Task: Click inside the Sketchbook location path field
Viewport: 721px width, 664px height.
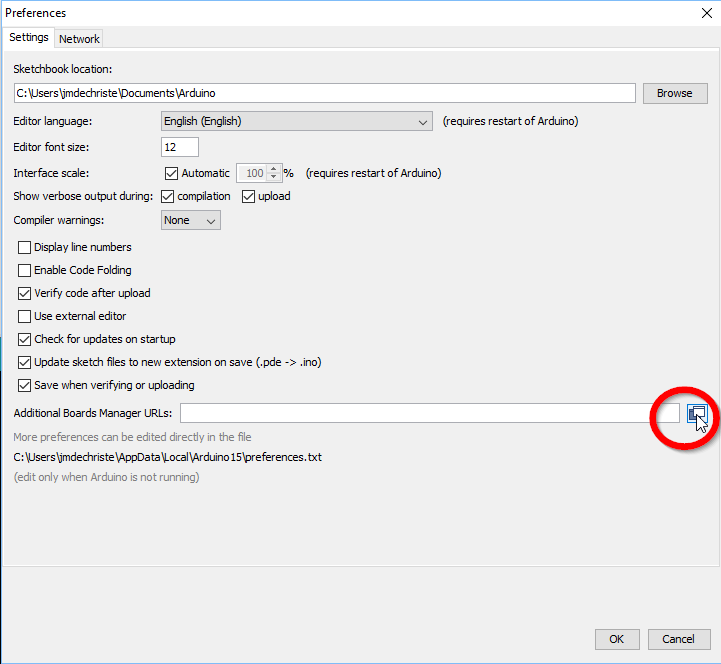Action: point(325,93)
